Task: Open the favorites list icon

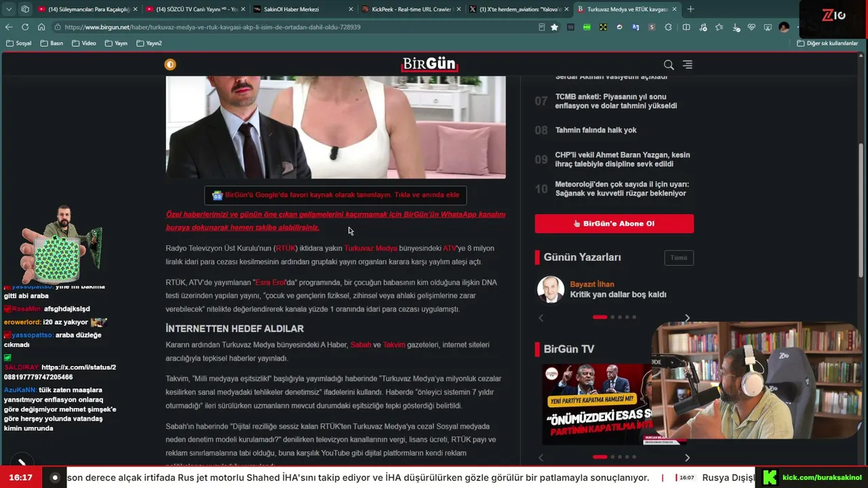Action: [x=719, y=27]
